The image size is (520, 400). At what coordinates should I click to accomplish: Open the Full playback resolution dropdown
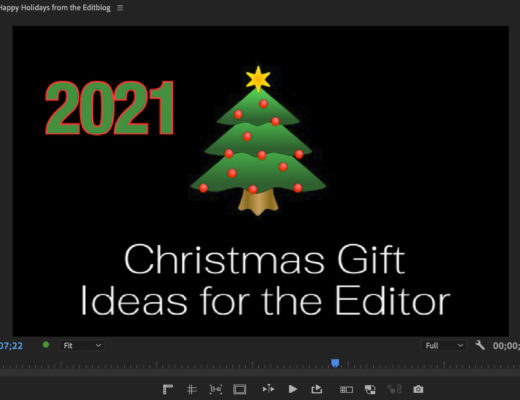tap(444, 346)
